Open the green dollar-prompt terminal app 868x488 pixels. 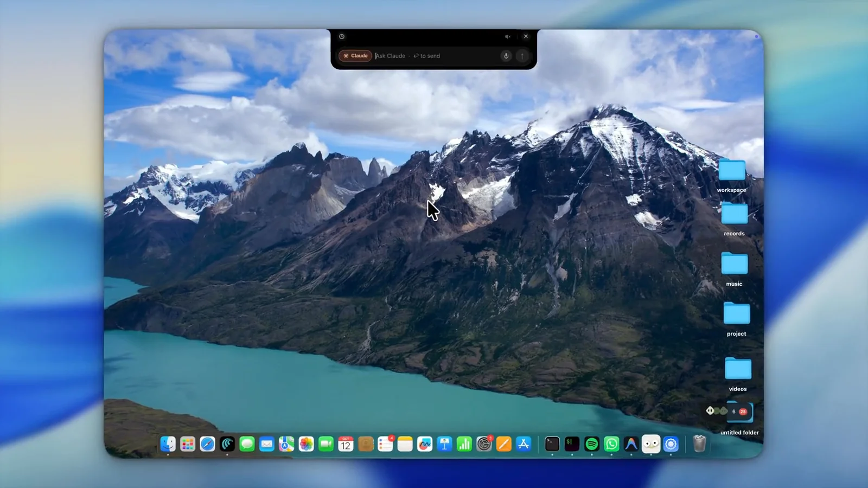click(572, 444)
